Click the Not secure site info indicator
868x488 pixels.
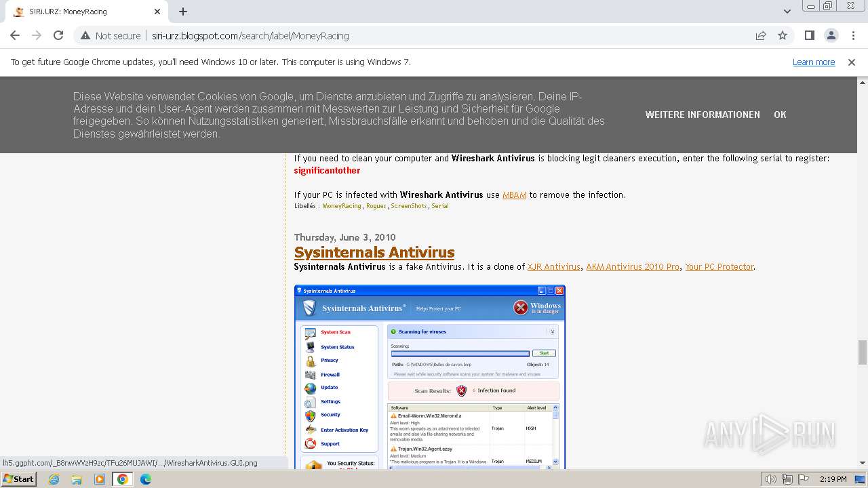(111, 36)
